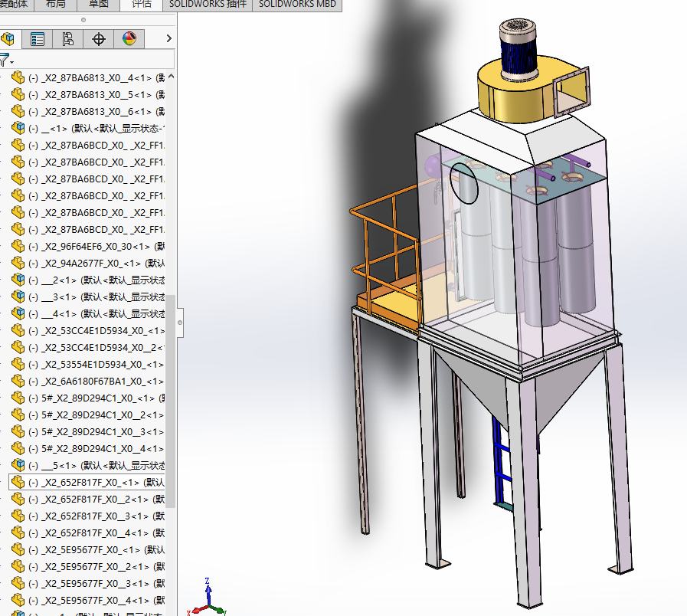Screen dimensions: 687x616
Task: Select the 5#_X2_89D294C1_X0__4<1> row
Action: [87, 448]
